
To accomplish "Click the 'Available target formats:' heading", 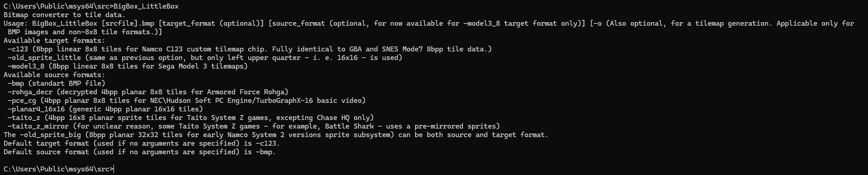I will click(x=54, y=41).
